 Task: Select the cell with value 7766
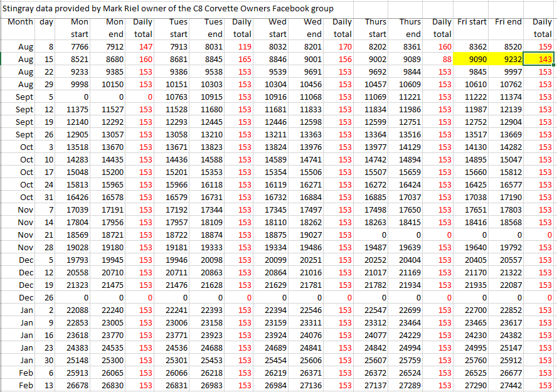pos(76,46)
